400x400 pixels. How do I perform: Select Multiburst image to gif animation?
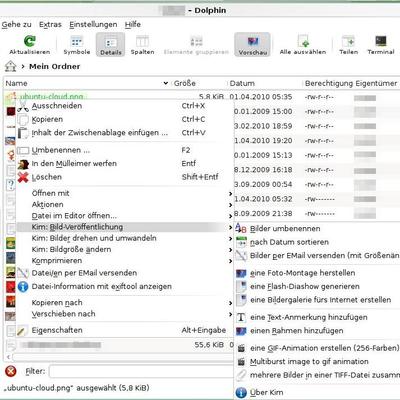(318, 361)
